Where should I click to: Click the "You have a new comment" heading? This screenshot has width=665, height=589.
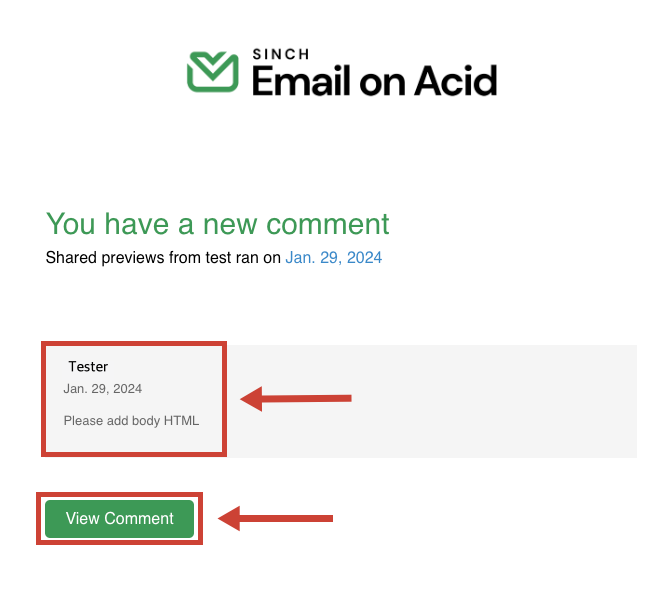click(218, 224)
